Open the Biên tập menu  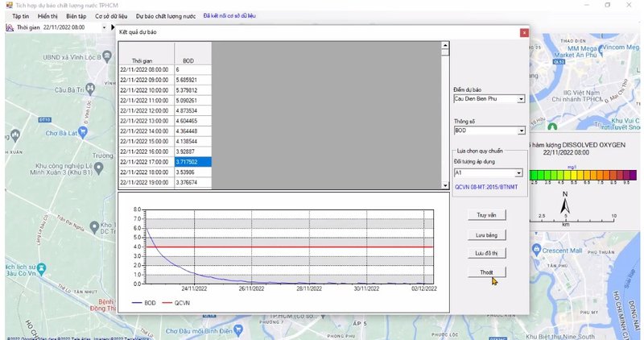point(76,16)
